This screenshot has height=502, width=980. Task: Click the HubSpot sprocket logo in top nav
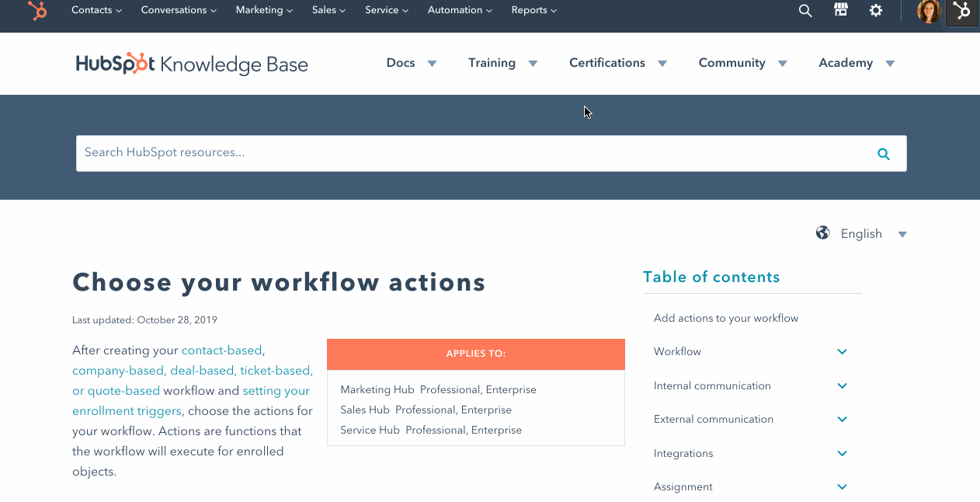pyautogui.click(x=37, y=10)
